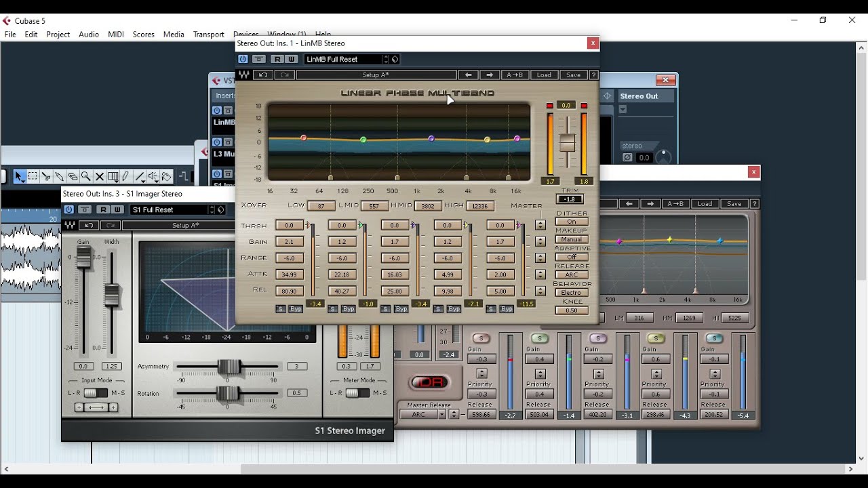Open the File menu
Image resolution: width=868 pixels, height=488 pixels.
10,34
